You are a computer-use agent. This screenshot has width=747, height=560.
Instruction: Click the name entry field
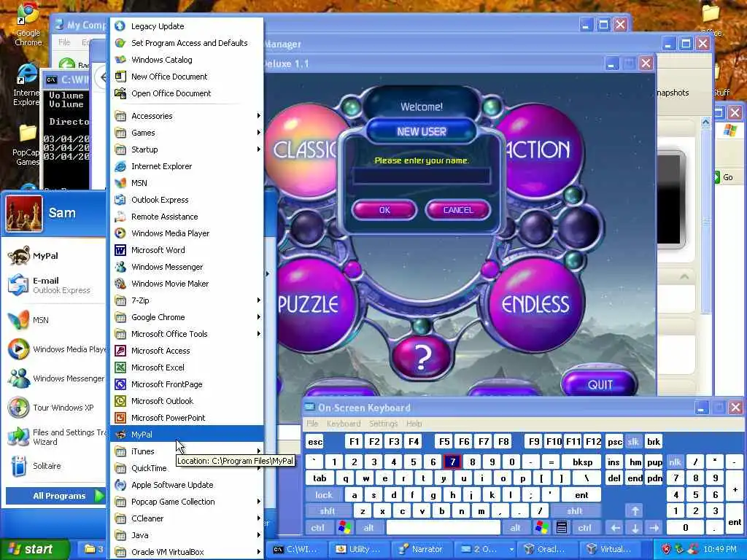pyautogui.click(x=421, y=176)
